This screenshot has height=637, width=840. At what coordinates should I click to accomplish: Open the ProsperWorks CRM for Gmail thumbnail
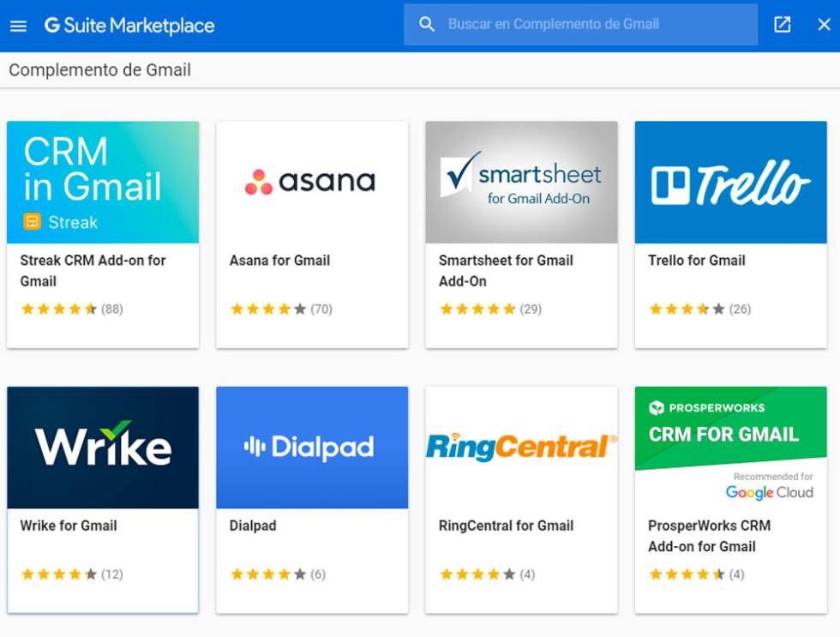[730, 448]
